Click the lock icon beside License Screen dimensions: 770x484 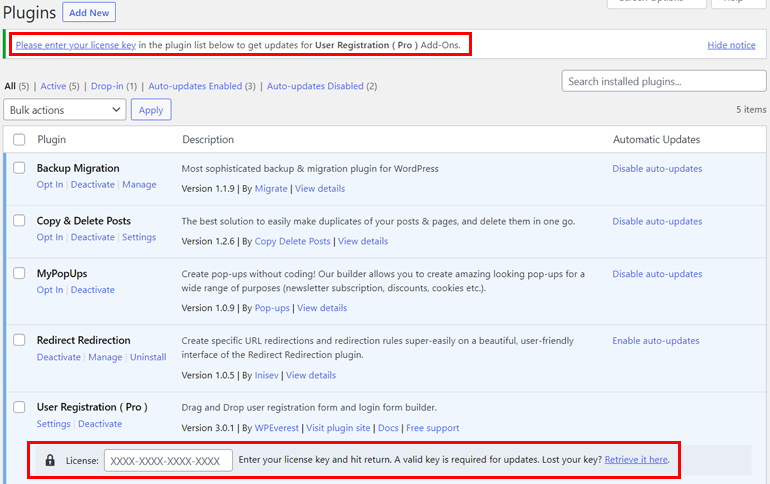(x=50, y=460)
